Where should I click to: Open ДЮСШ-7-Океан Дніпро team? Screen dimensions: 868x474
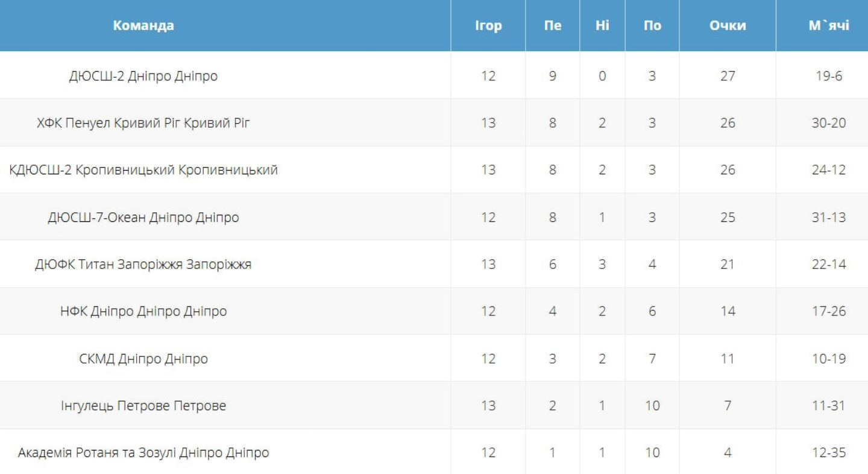point(143,217)
